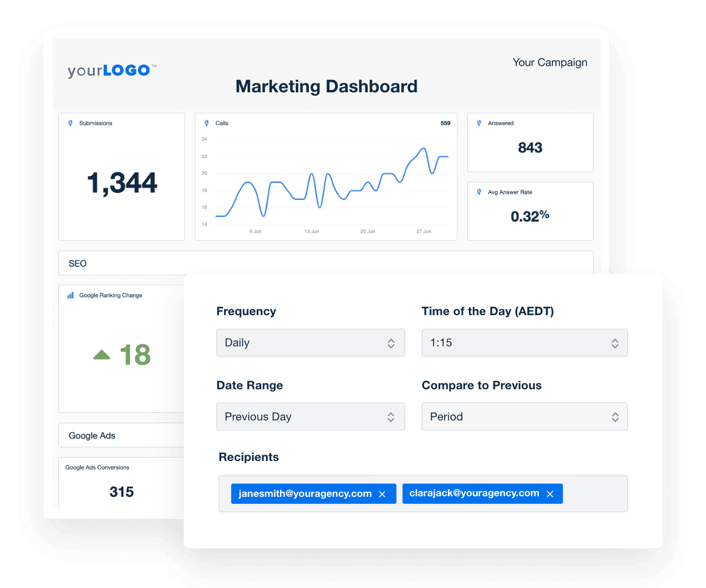Expand the Date Range dropdown
This screenshot has width=706, height=588.
click(x=311, y=417)
